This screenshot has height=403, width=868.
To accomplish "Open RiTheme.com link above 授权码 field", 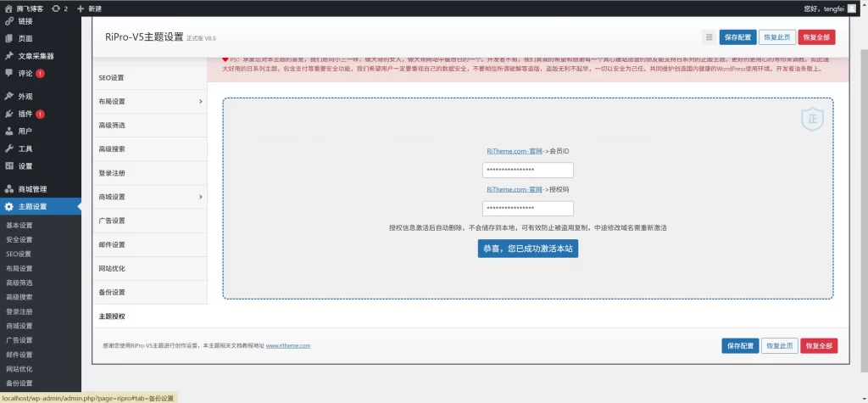I will [x=515, y=189].
